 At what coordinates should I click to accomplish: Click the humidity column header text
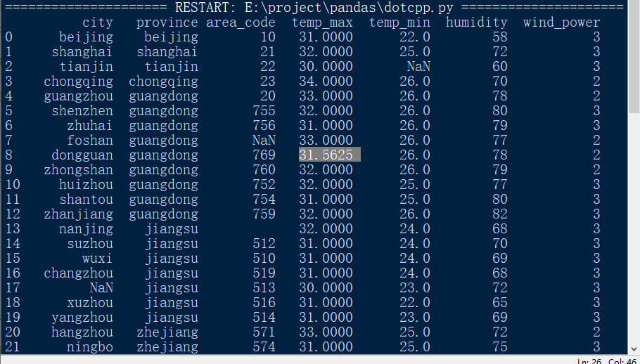tap(476, 22)
